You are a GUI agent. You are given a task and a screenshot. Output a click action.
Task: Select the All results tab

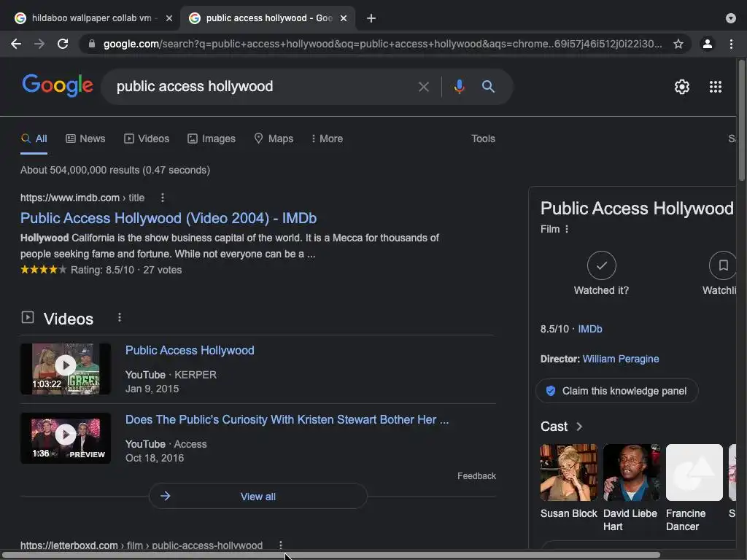coord(34,139)
